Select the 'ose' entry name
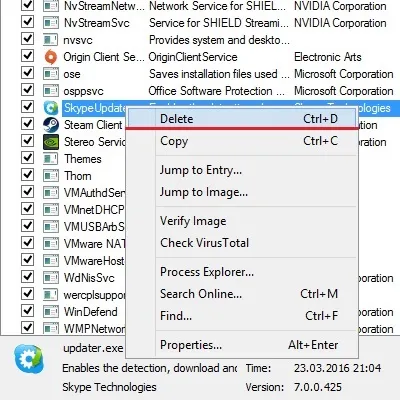This screenshot has width=400, height=400. (x=72, y=74)
